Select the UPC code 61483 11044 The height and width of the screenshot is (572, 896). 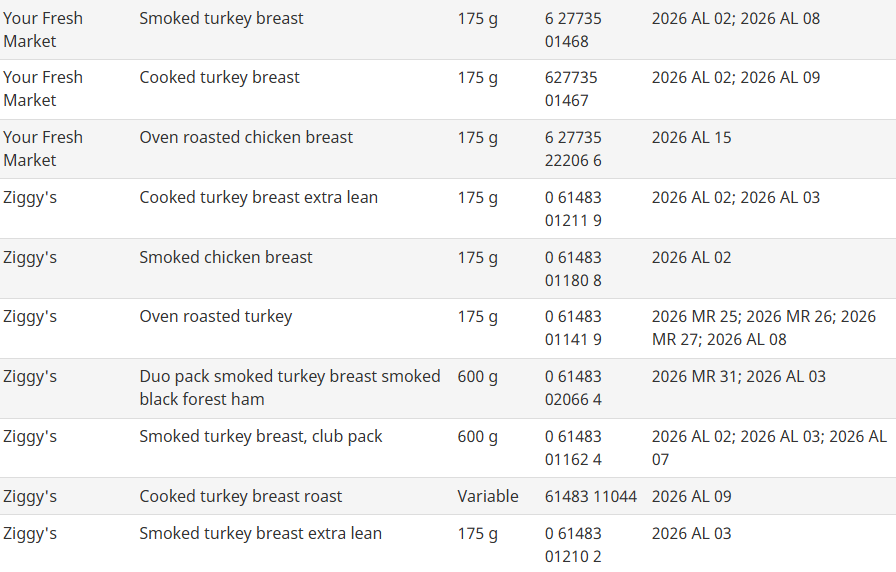click(x=590, y=497)
